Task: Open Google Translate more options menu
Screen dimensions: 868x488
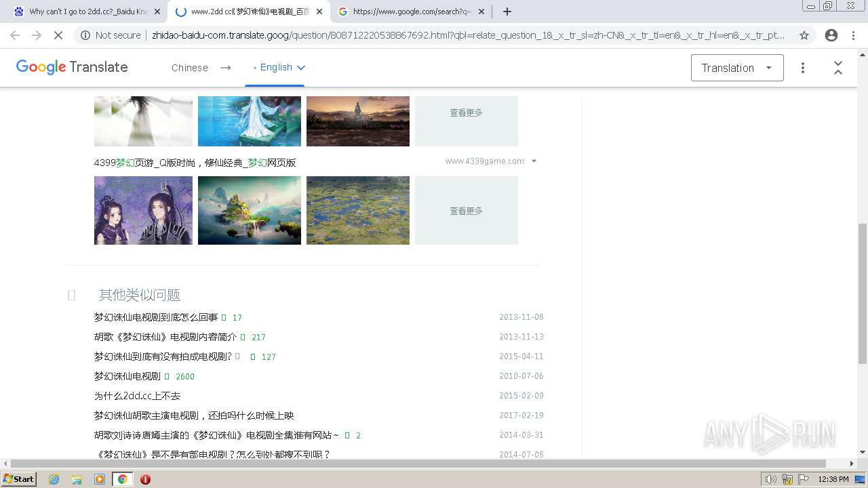Action: point(803,68)
